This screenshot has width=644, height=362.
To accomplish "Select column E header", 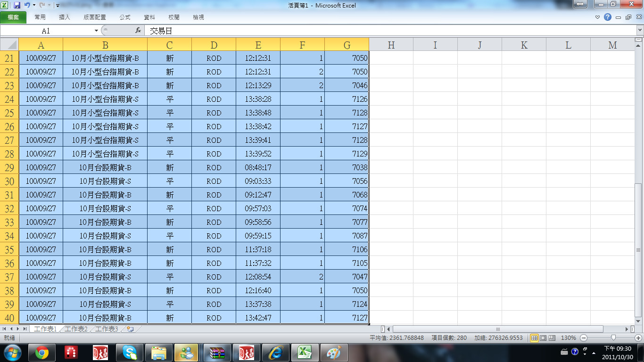I will pos(258,45).
